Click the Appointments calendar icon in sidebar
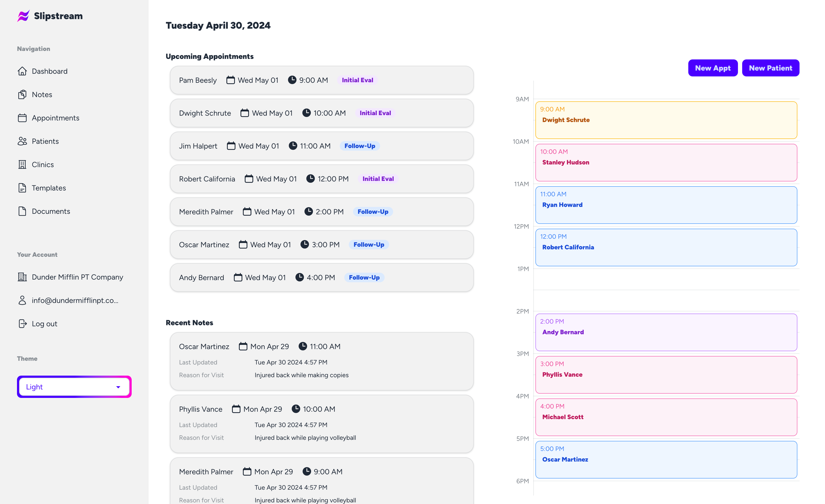The width and height of the screenshot is (825, 504). point(22,118)
